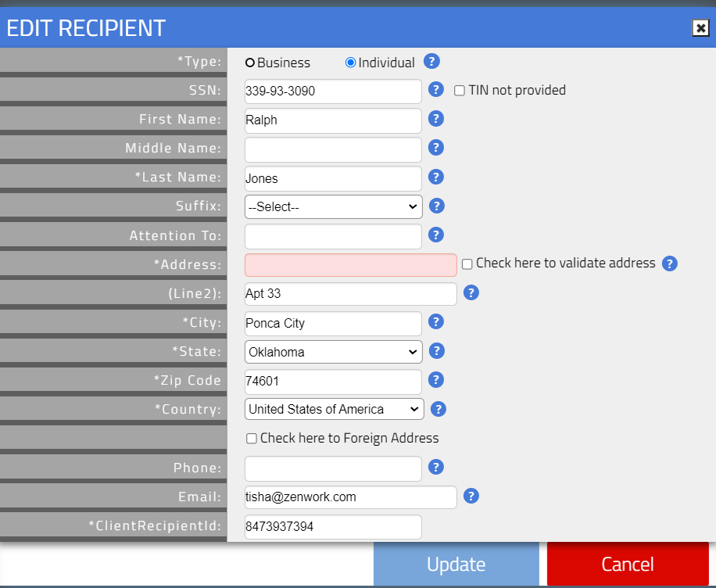Open help for address validation
Screen dimensions: 716x588
pos(670,264)
